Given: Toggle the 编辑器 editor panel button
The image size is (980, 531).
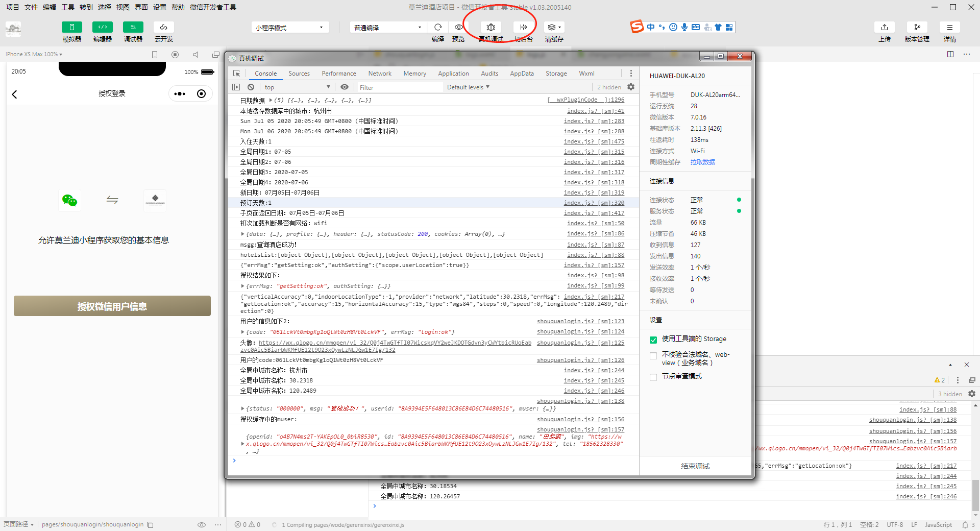Looking at the screenshot, I should [103, 27].
